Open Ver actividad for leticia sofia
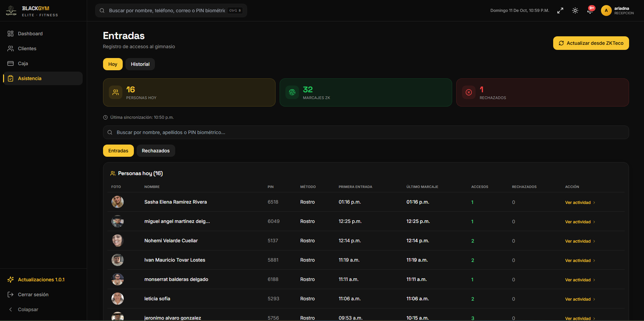Viewport: 644px width, 321px height. point(580,299)
